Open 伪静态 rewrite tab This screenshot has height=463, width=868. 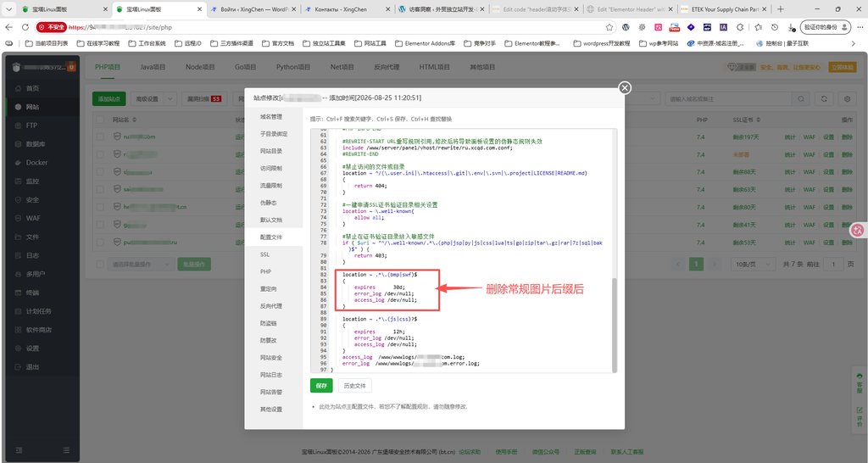pos(269,203)
